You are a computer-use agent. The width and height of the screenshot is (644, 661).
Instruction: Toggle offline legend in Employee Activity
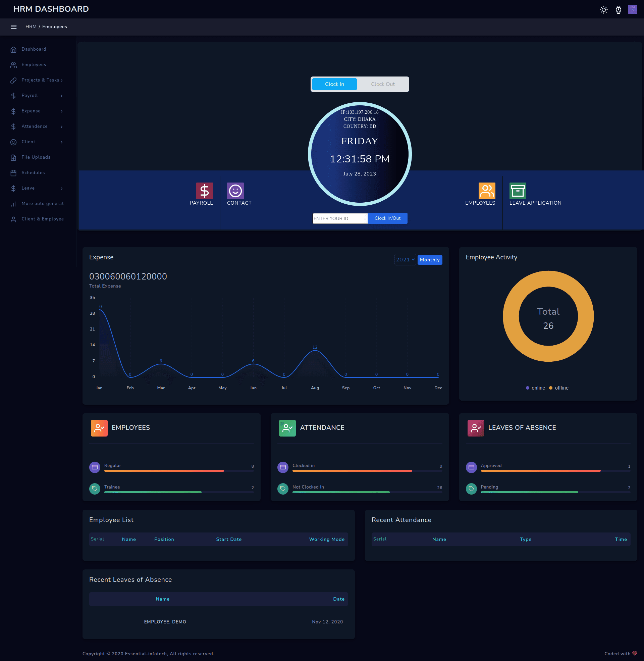coord(558,388)
